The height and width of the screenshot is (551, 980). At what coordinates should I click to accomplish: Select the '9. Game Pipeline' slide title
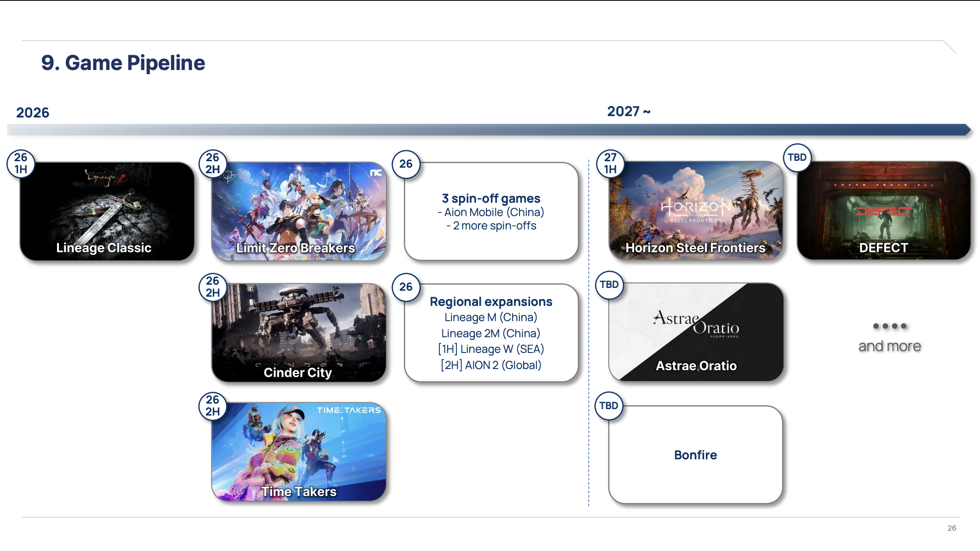click(x=123, y=63)
